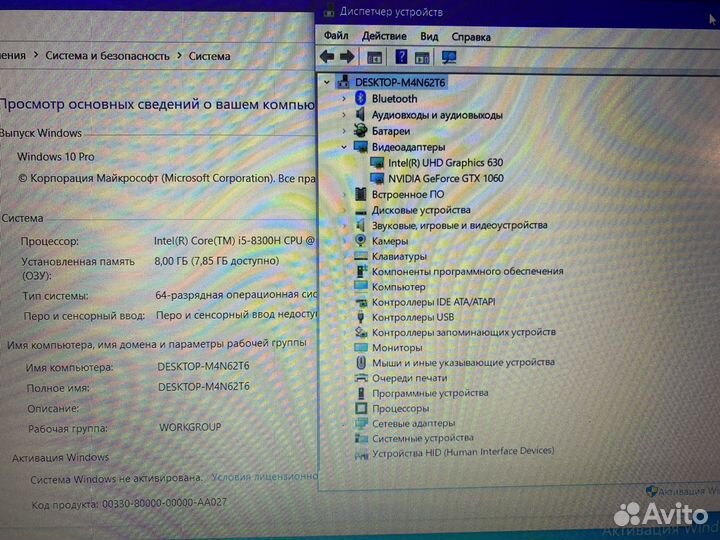Image resolution: width=720 pixels, height=540 pixels.
Task: Select Intel(R) UHD Graphics 630 device
Action: tap(445, 162)
